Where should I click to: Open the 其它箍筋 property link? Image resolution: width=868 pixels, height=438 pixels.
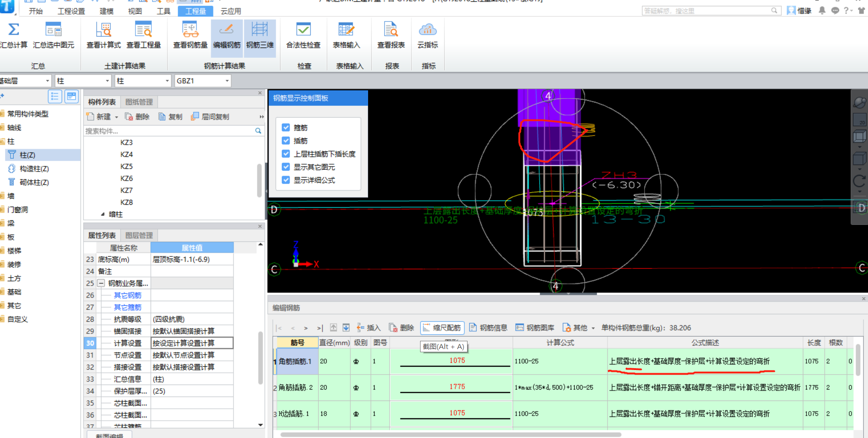pyautogui.click(x=128, y=307)
